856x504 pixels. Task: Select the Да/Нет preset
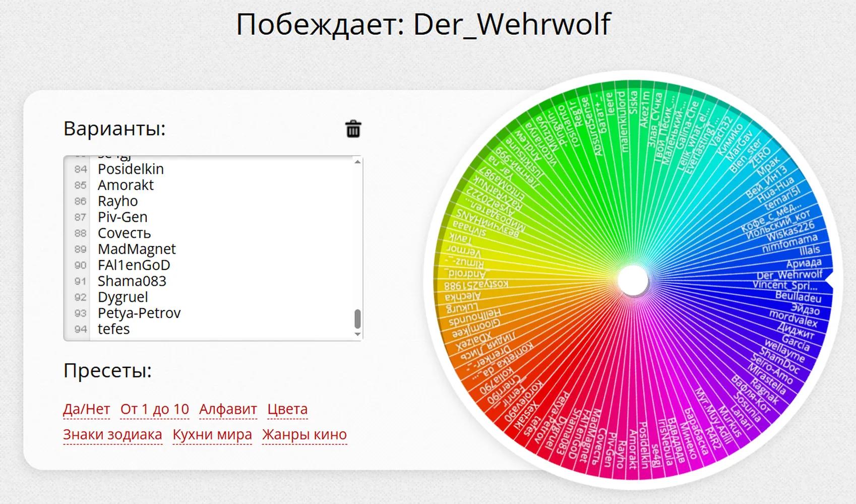click(86, 409)
